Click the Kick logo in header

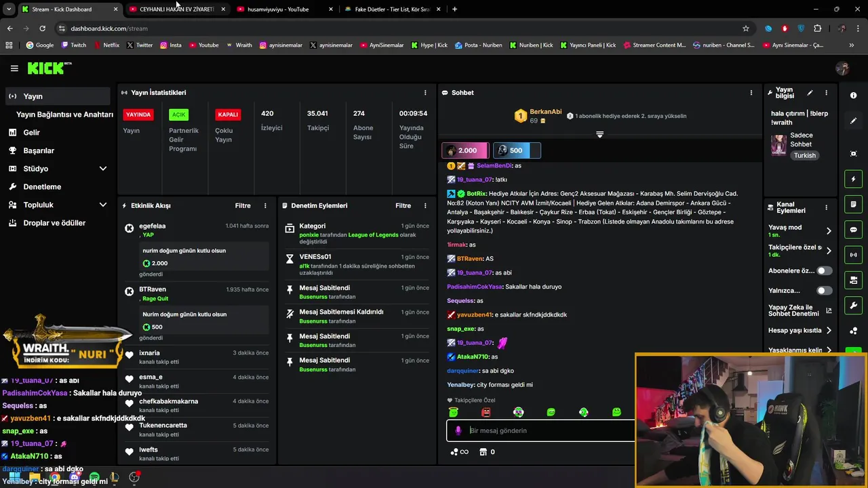[x=49, y=68]
